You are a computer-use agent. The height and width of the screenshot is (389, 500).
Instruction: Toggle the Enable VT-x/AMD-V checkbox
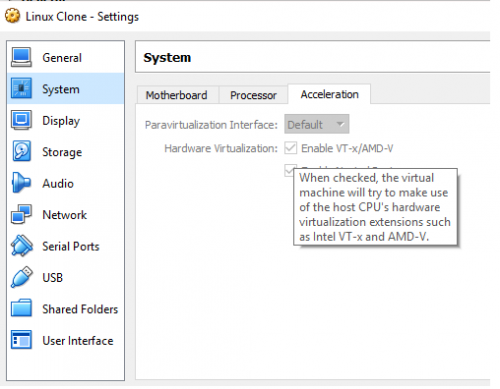coord(291,148)
